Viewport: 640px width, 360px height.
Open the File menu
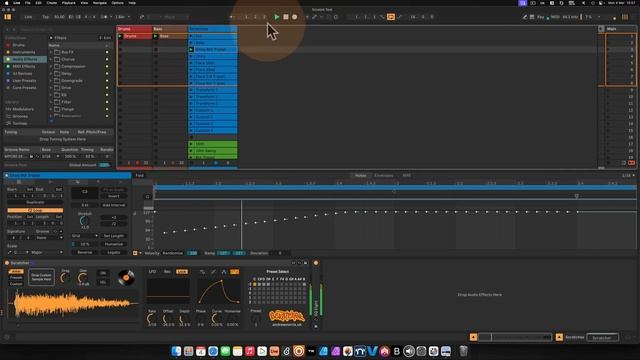(28, 3)
